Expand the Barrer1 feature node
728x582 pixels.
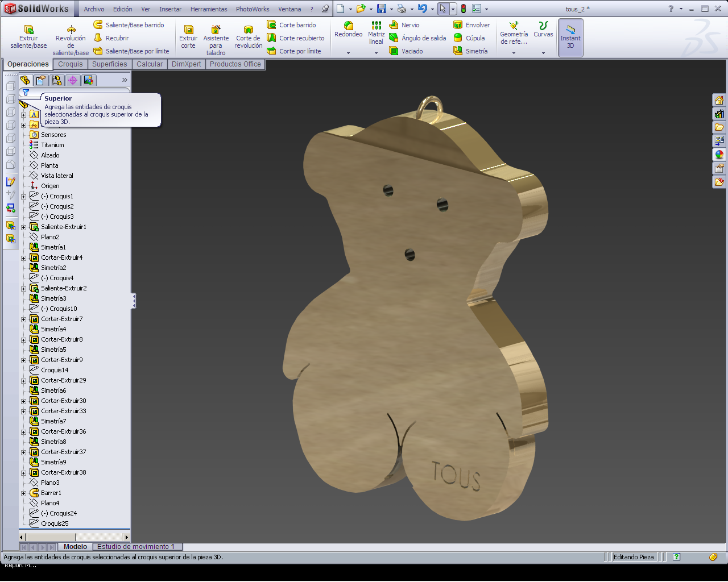tap(24, 493)
